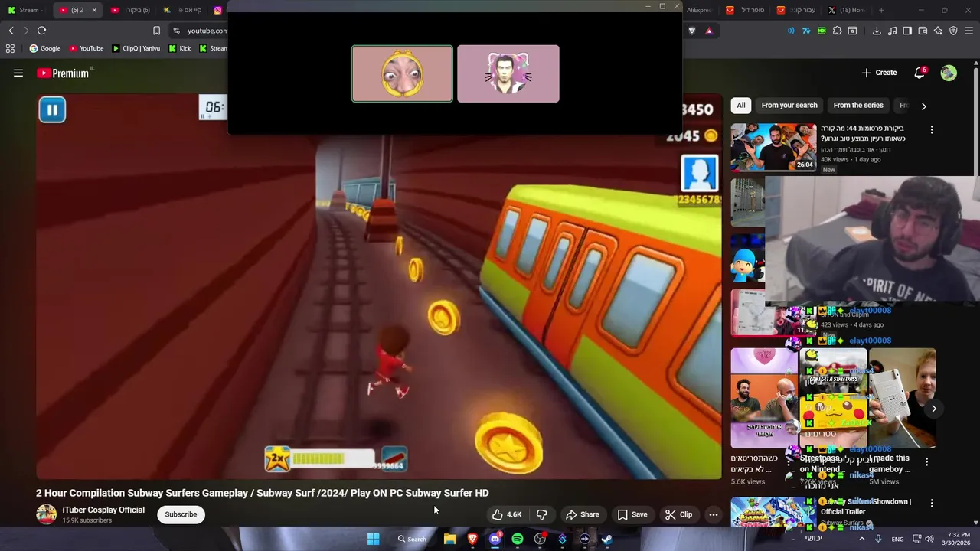Select the cat-ears character avatar in overlay window
Image resolution: width=980 pixels, height=551 pixels.
[x=508, y=73]
